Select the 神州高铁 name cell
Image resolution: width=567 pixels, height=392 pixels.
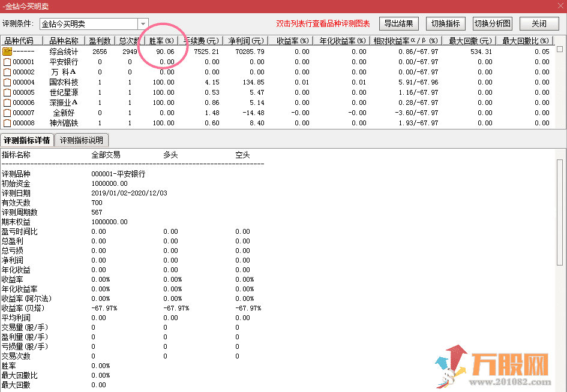point(64,123)
